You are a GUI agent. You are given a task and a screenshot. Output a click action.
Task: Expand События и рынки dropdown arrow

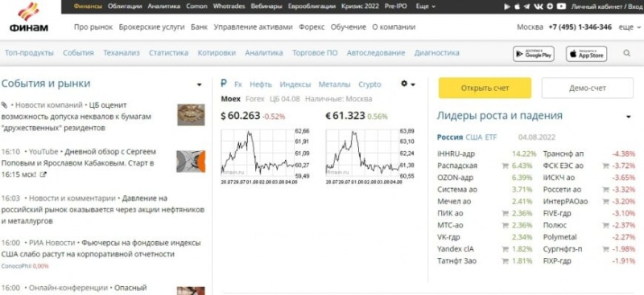pyautogui.click(x=199, y=85)
